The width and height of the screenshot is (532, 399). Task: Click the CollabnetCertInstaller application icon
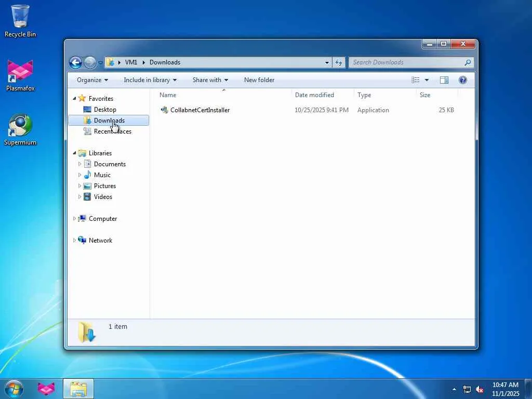164,110
